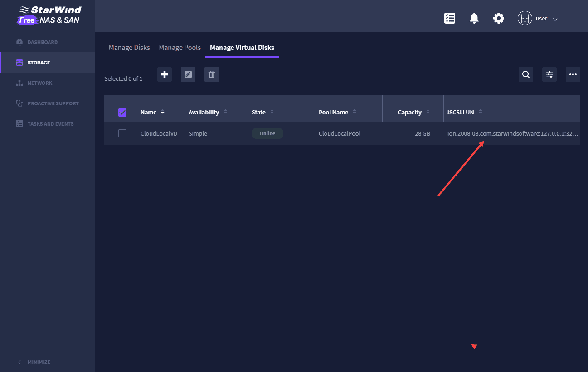
Task: Toggle the select-all checkbox in header
Action: 122,113
